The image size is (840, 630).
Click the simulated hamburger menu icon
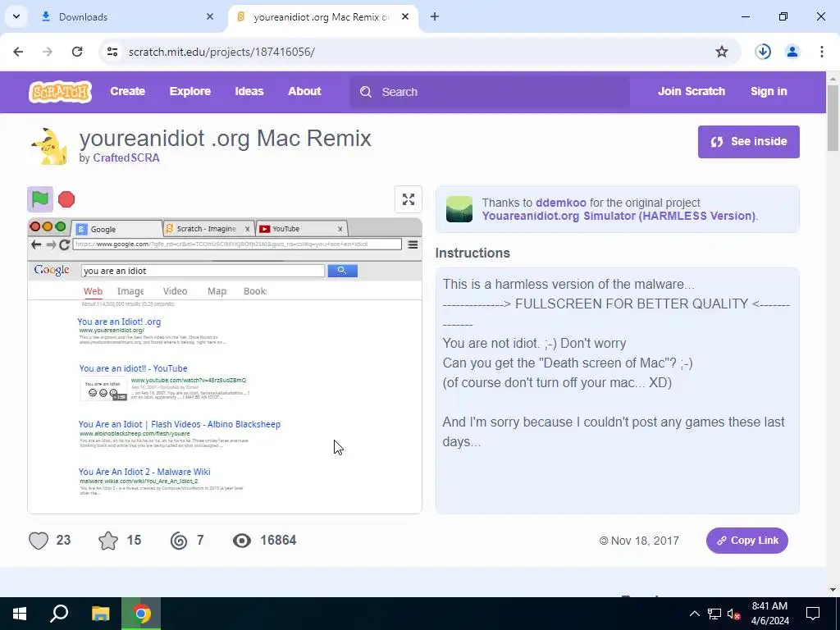pyautogui.click(x=413, y=244)
